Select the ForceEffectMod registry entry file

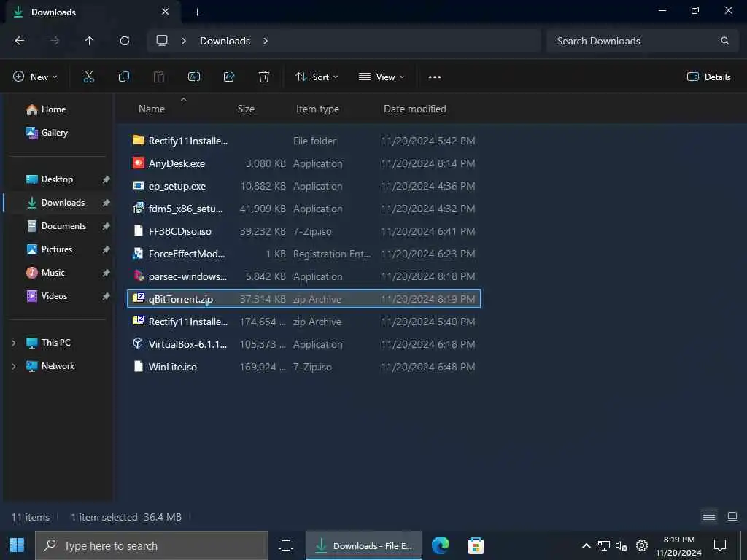[x=304, y=254]
